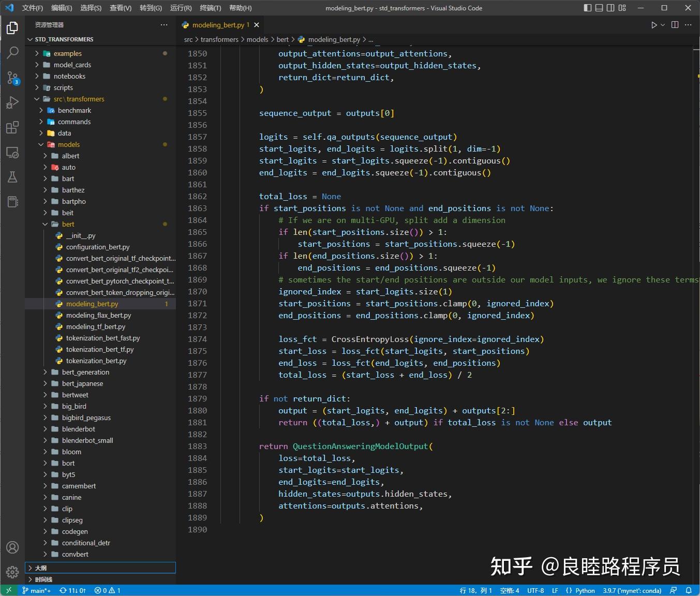This screenshot has width=700, height=596.
Task: Synchronize changes 11↓ 0↑ in status bar
Action: point(73,590)
